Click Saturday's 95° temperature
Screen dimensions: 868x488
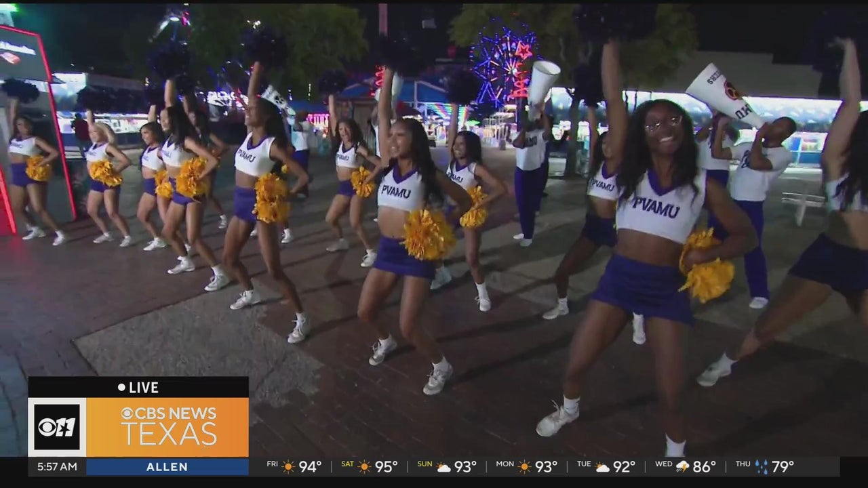386,466
